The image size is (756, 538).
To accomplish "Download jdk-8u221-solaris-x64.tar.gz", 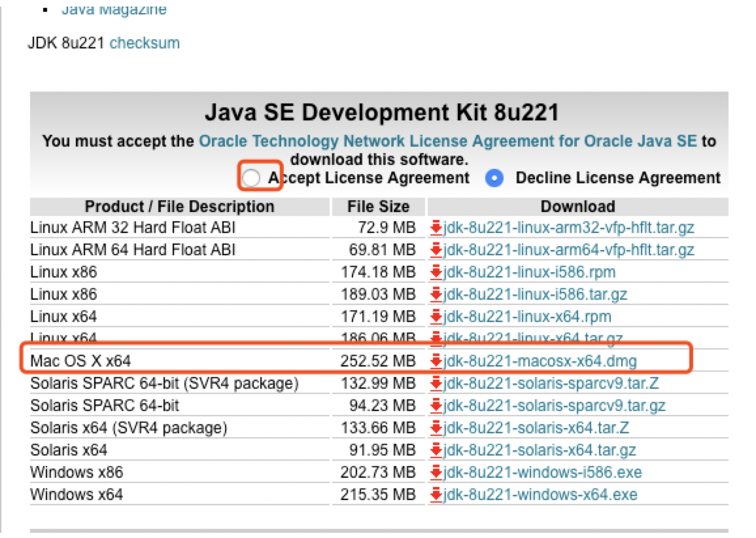I will click(x=540, y=450).
